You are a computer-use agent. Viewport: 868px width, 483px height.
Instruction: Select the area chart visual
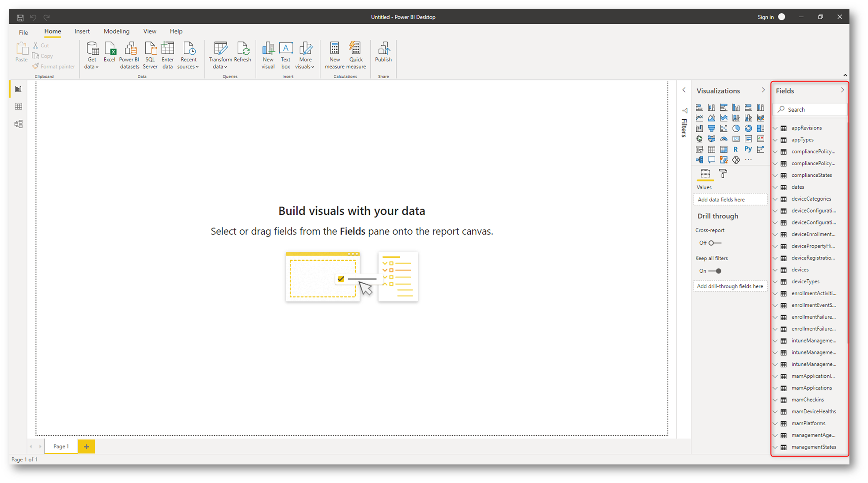(x=711, y=118)
